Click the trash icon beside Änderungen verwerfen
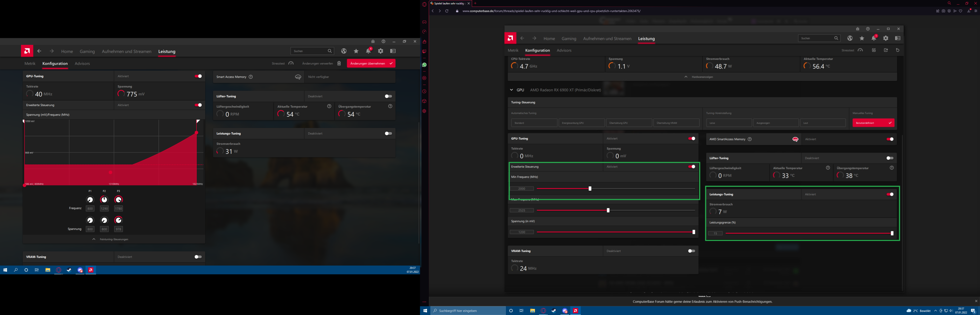Image resolution: width=980 pixels, height=315 pixels. point(339,64)
